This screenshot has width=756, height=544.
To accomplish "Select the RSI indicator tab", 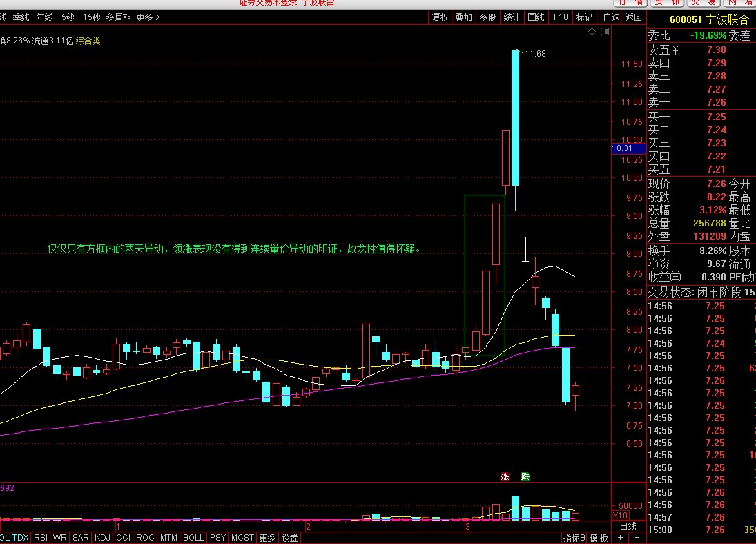I will (41, 538).
